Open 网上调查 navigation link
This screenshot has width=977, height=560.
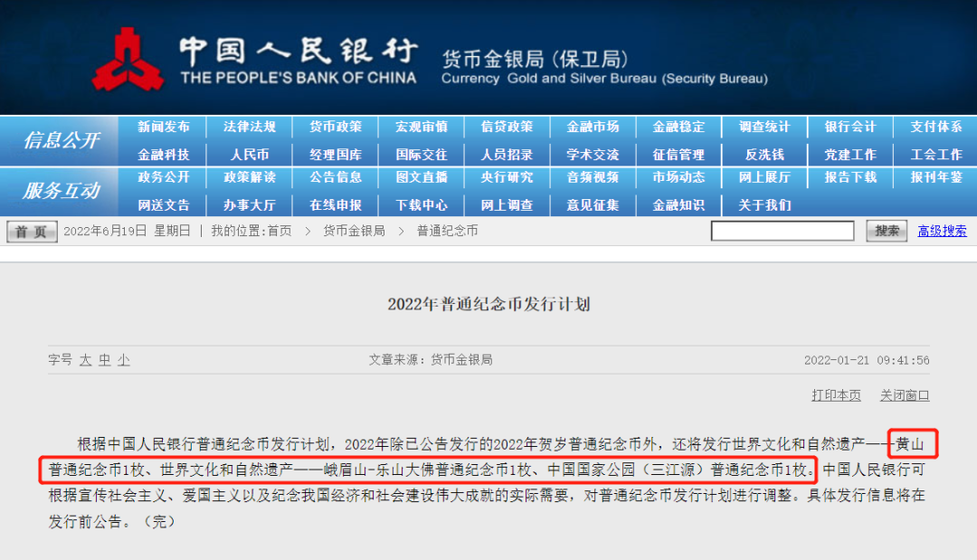coord(507,205)
